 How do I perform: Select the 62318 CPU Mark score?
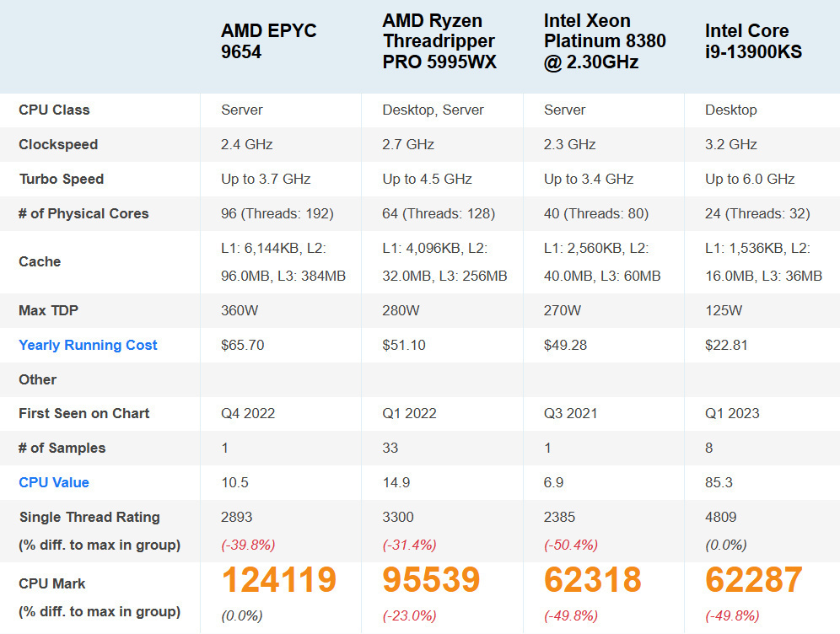(x=592, y=580)
